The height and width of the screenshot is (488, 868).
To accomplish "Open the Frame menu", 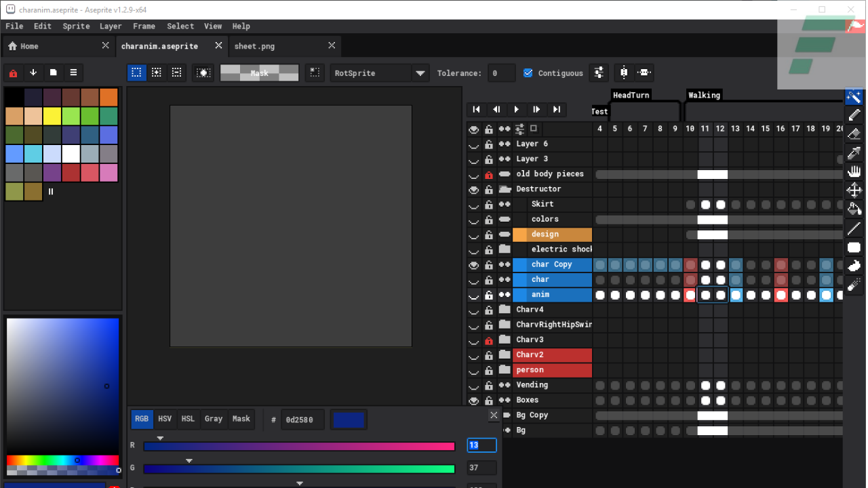I will (144, 26).
